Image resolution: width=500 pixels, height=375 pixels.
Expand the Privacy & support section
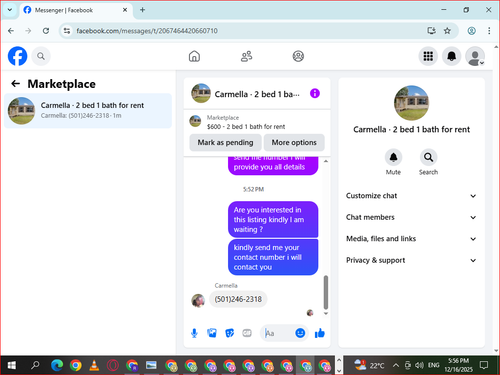pyautogui.click(x=411, y=260)
